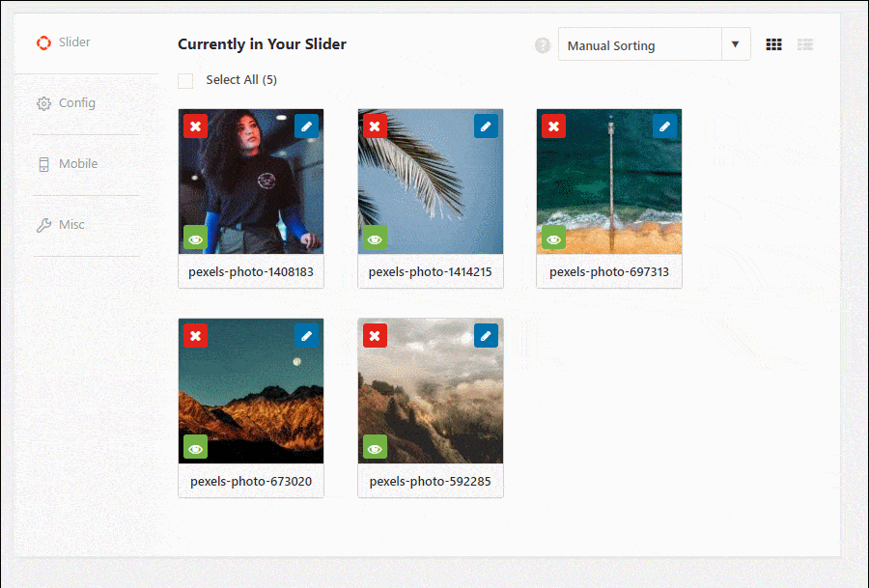Screen dimensions: 869x588
Task: Edit pexels-photo-697313 with pencil icon
Action: [x=664, y=126]
